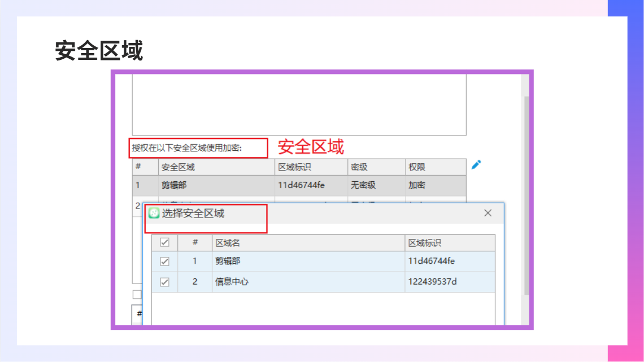Click the 11d46744fe cell in background table
Screen dimensions: 644x362
click(x=311, y=185)
